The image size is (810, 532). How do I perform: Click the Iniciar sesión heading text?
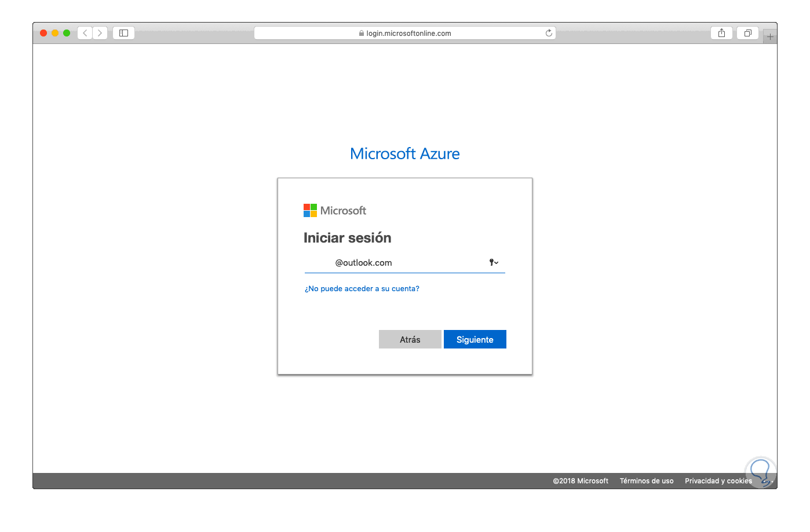[348, 238]
